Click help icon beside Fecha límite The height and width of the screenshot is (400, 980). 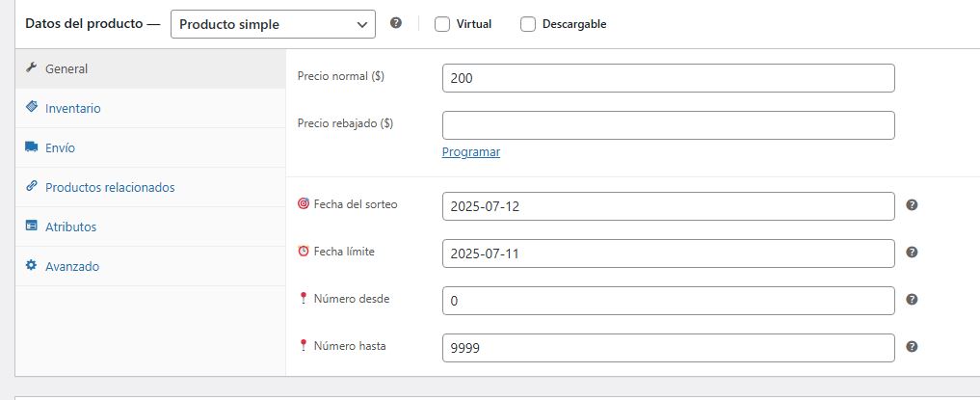[912, 253]
